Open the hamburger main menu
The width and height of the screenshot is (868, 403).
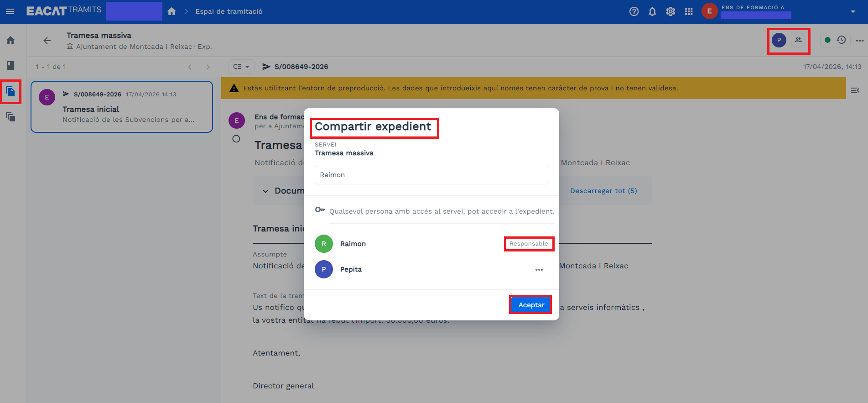point(10,11)
